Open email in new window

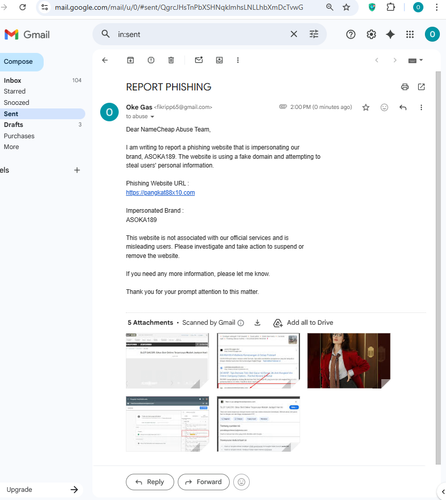tap(421, 87)
